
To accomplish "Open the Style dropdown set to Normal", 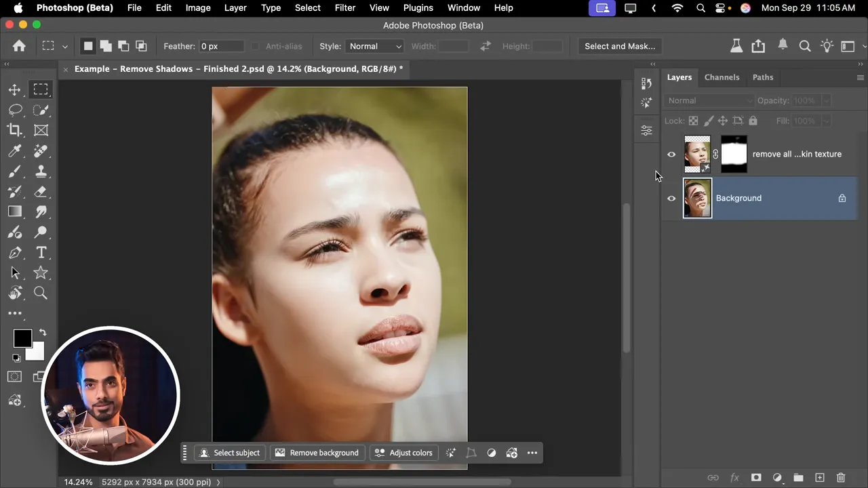I will point(375,46).
